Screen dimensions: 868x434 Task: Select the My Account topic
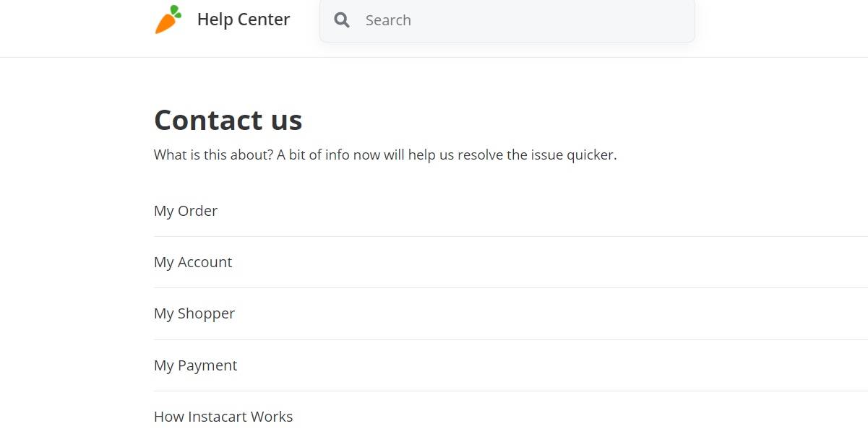[x=193, y=262]
